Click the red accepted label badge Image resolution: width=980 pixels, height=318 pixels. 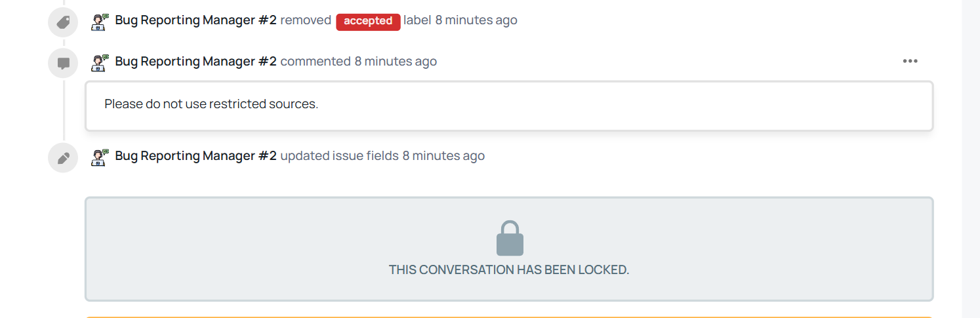tap(368, 21)
